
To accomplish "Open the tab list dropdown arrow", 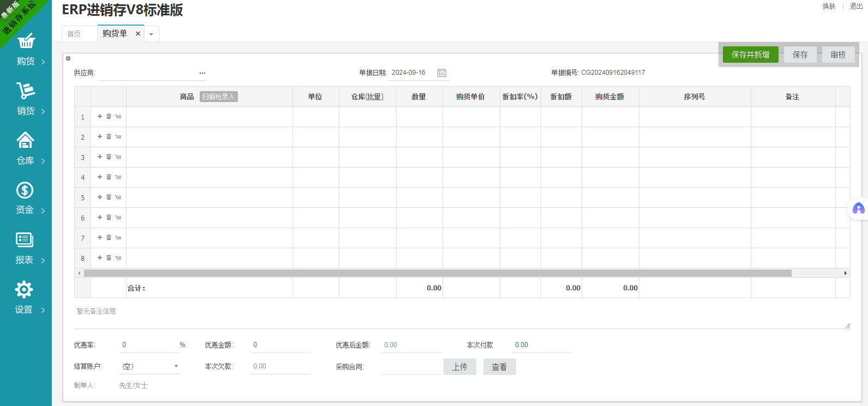I will pos(151,34).
